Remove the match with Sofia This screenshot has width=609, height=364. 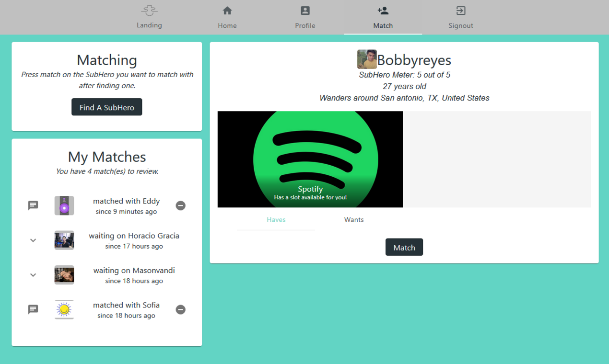point(180,309)
